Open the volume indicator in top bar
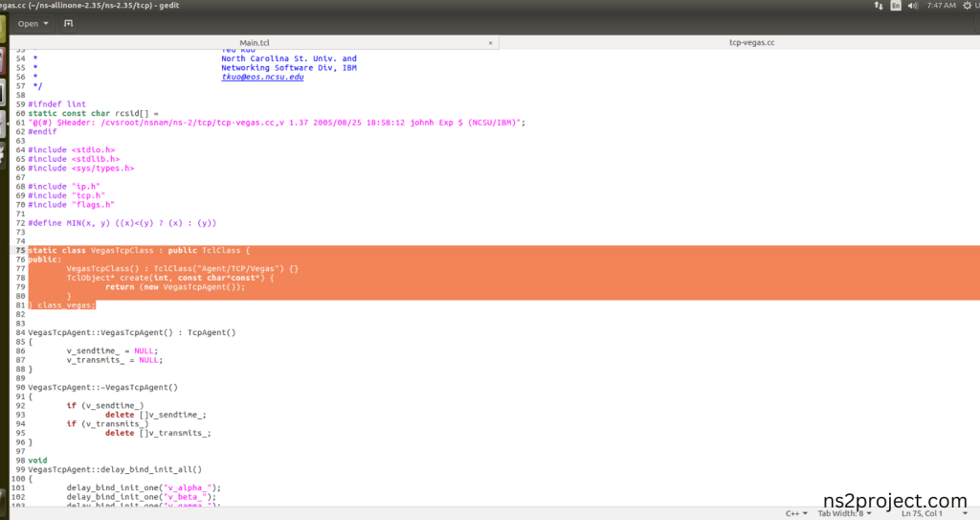 coord(912,6)
